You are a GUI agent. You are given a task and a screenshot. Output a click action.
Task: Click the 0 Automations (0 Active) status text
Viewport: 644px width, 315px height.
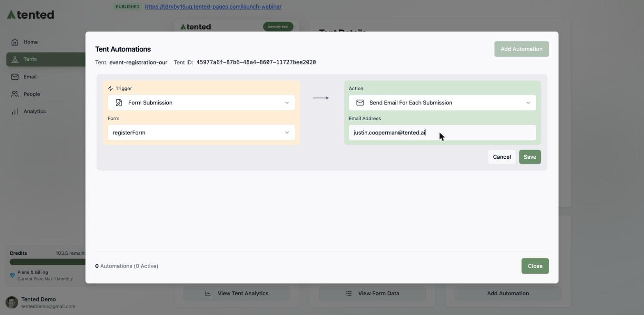126,266
